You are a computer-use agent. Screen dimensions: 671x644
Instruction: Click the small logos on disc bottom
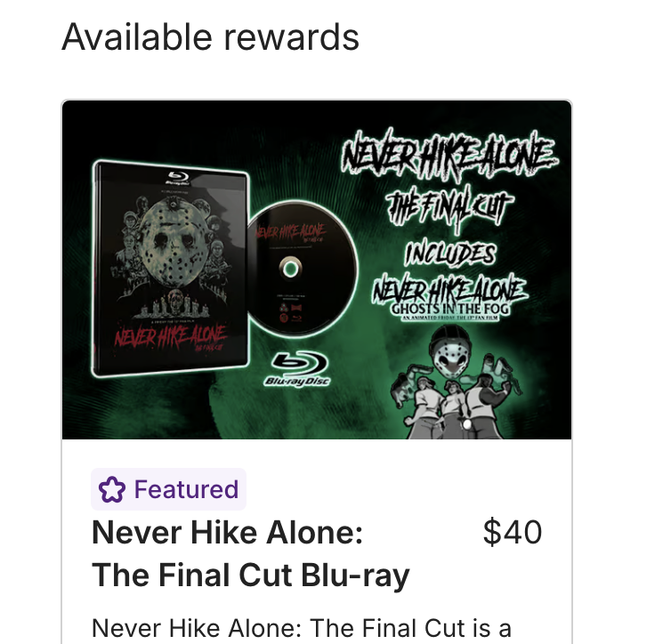point(291,313)
